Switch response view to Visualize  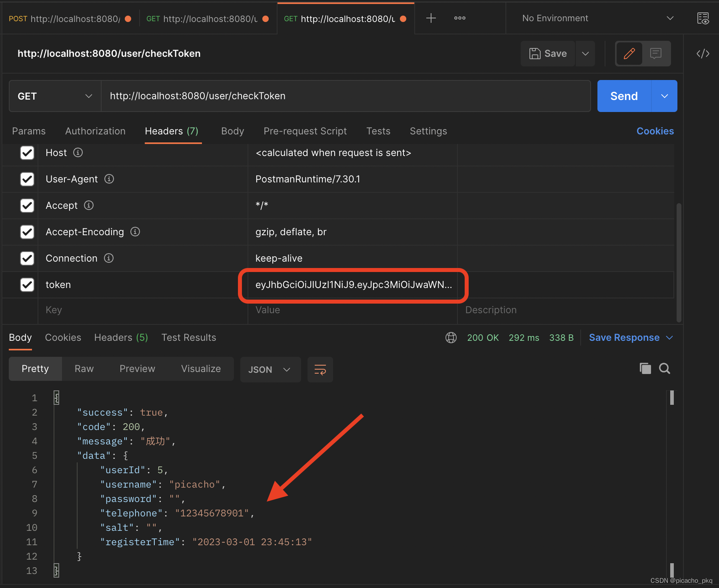(x=201, y=369)
